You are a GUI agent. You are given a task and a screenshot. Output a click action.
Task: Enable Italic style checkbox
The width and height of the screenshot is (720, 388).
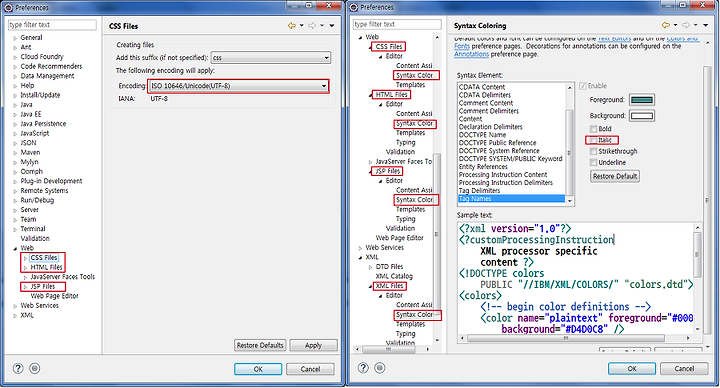point(593,140)
